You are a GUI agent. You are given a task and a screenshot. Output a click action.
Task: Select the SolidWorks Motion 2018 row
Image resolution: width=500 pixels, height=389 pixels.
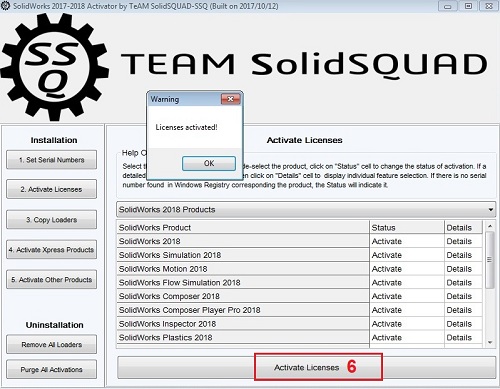243,269
